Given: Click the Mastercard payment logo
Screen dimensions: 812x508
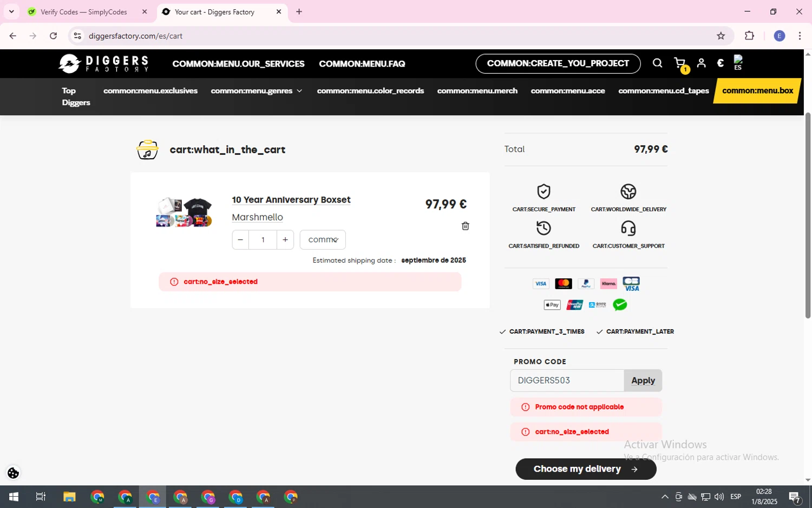Looking at the screenshot, I should [x=563, y=284].
